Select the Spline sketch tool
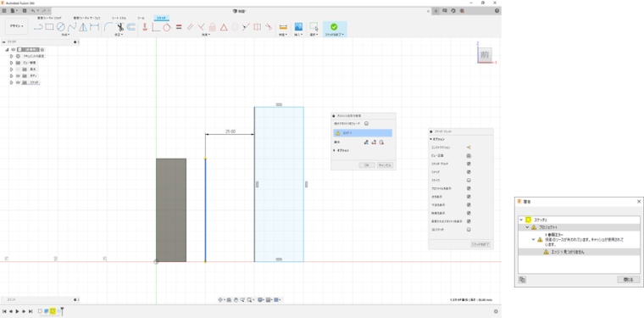The width and height of the screenshot is (644, 318). [x=72, y=27]
